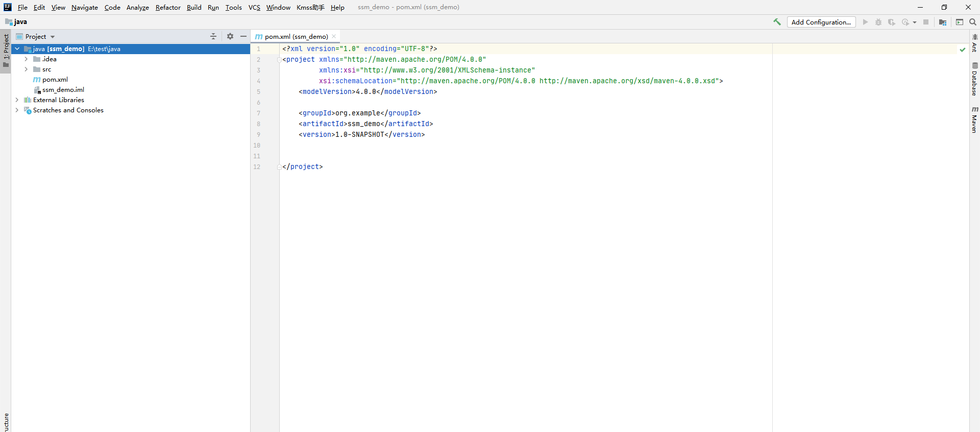Open the Help menu
Screen dimensions: 980x432
pyautogui.click(x=337, y=7)
